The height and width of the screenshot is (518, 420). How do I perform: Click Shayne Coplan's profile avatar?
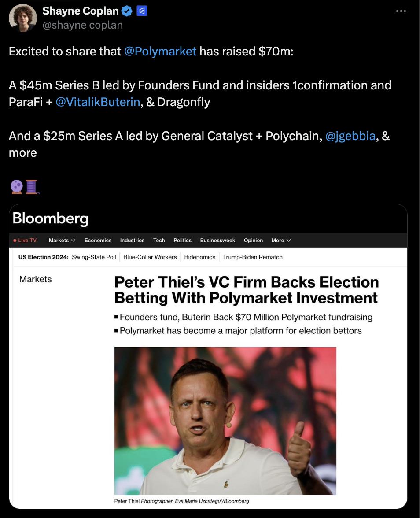(x=23, y=18)
